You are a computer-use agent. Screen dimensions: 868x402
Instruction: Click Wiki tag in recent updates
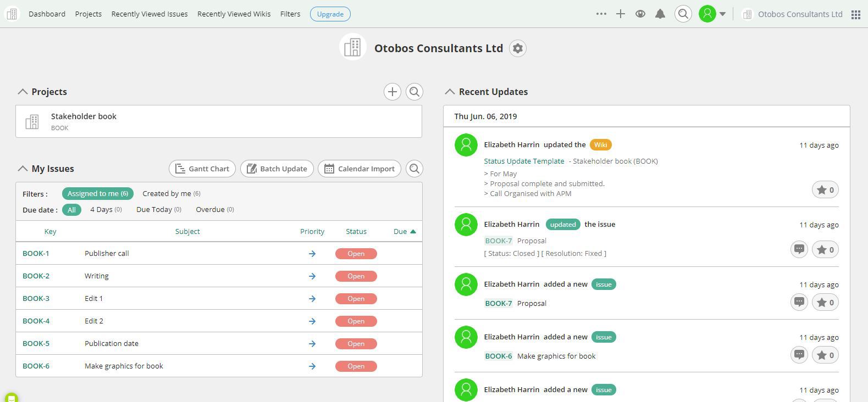(x=601, y=145)
